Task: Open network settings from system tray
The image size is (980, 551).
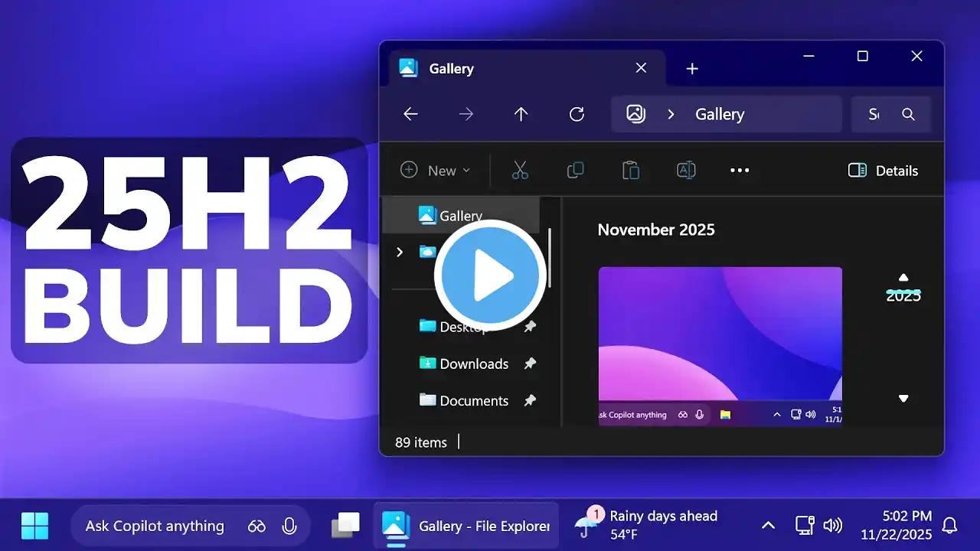Action: click(805, 525)
